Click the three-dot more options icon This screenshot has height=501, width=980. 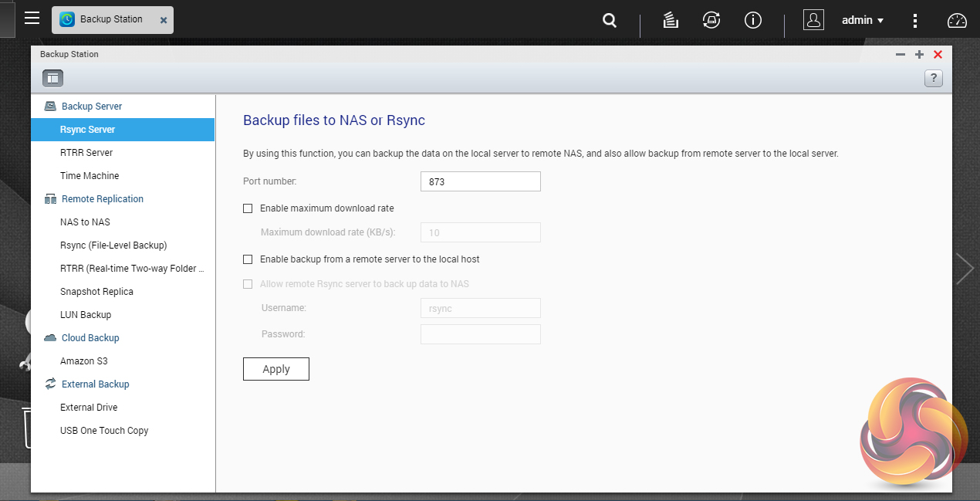point(915,21)
